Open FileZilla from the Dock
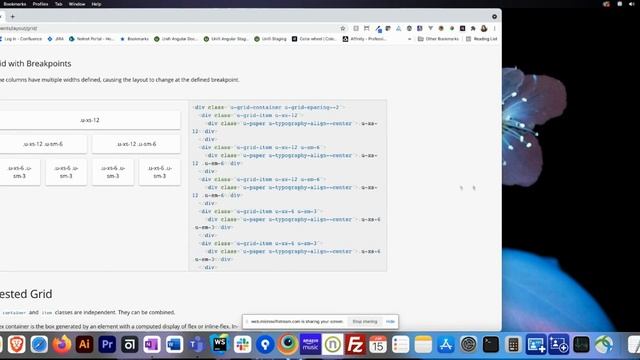This screenshot has height=360, width=640. (x=355, y=345)
